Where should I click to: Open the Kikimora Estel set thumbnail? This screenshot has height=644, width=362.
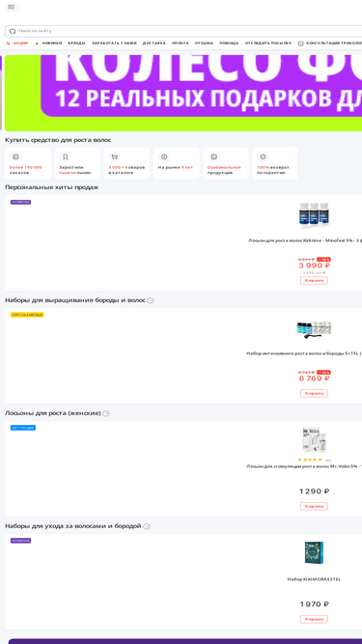314,553
